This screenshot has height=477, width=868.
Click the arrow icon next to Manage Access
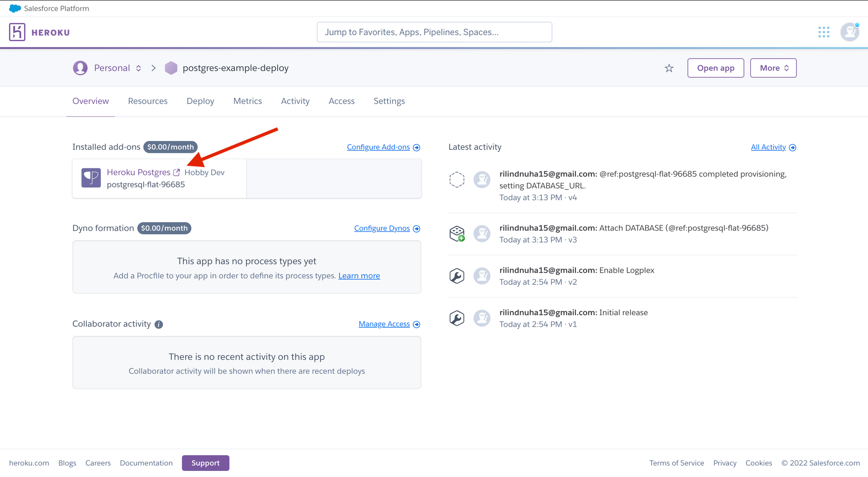[417, 324]
